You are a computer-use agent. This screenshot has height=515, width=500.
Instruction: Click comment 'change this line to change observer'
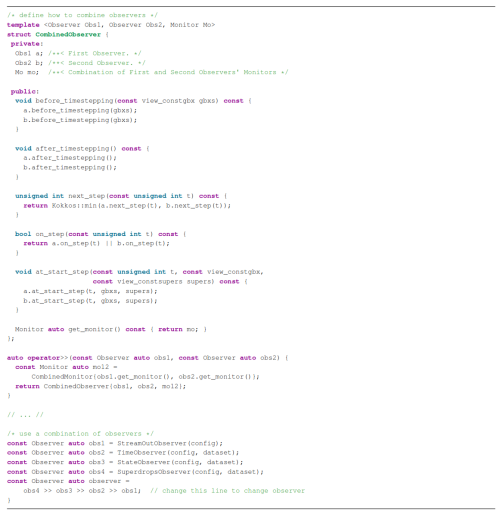pyautogui.click(x=227, y=491)
